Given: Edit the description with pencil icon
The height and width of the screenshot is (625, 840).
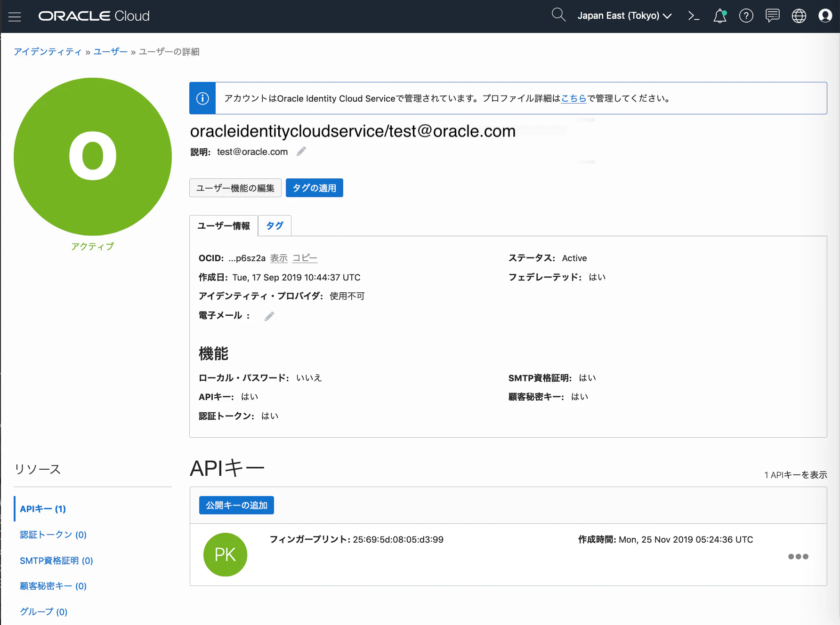Looking at the screenshot, I should (x=301, y=152).
